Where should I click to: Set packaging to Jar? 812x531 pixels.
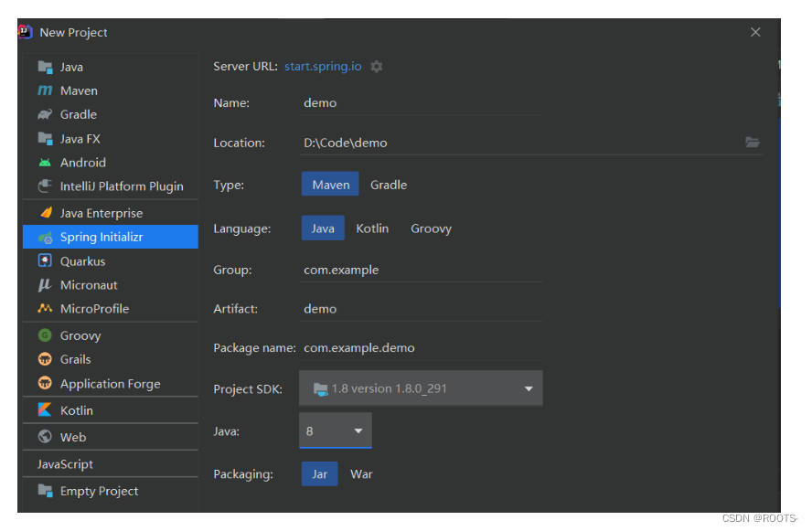(319, 474)
